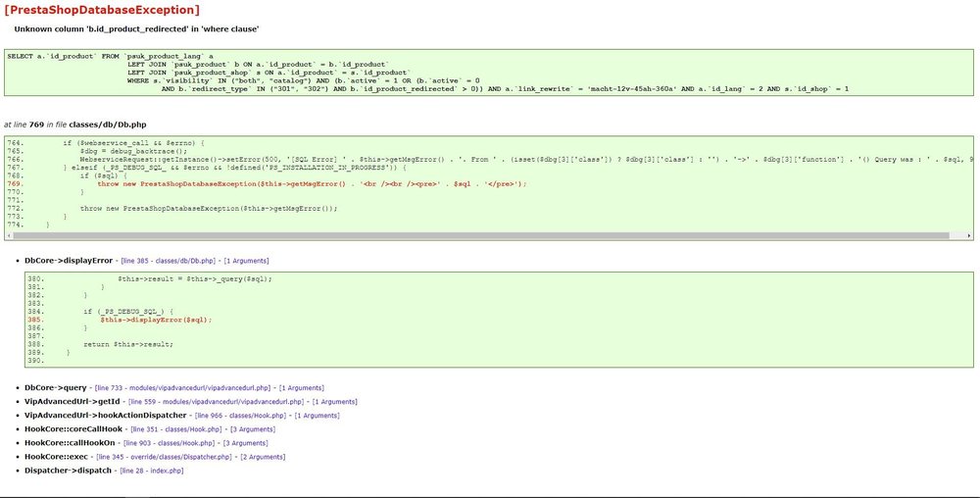Expand the VipAdvancedUrl->getId trace entry
The width and height of the screenshot is (980, 498).
click(x=72, y=402)
